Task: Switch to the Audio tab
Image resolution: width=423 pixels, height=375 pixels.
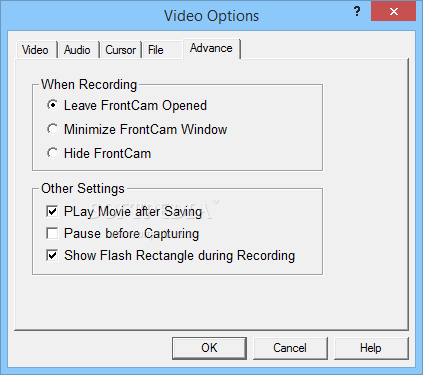Action: point(77,50)
